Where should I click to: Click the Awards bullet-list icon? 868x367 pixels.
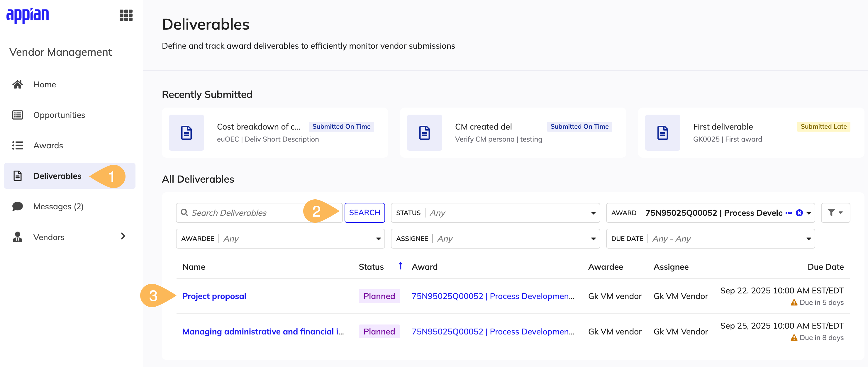click(x=18, y=145)
